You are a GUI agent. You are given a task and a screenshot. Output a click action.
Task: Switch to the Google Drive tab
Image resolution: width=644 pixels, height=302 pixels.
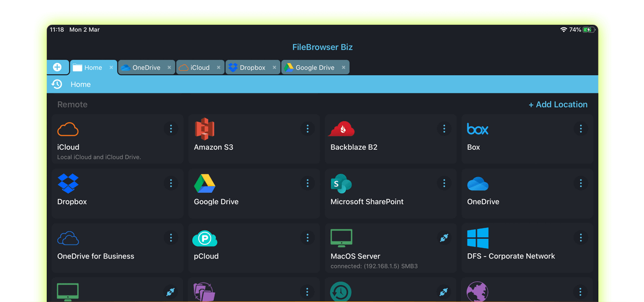pos(315,68)
